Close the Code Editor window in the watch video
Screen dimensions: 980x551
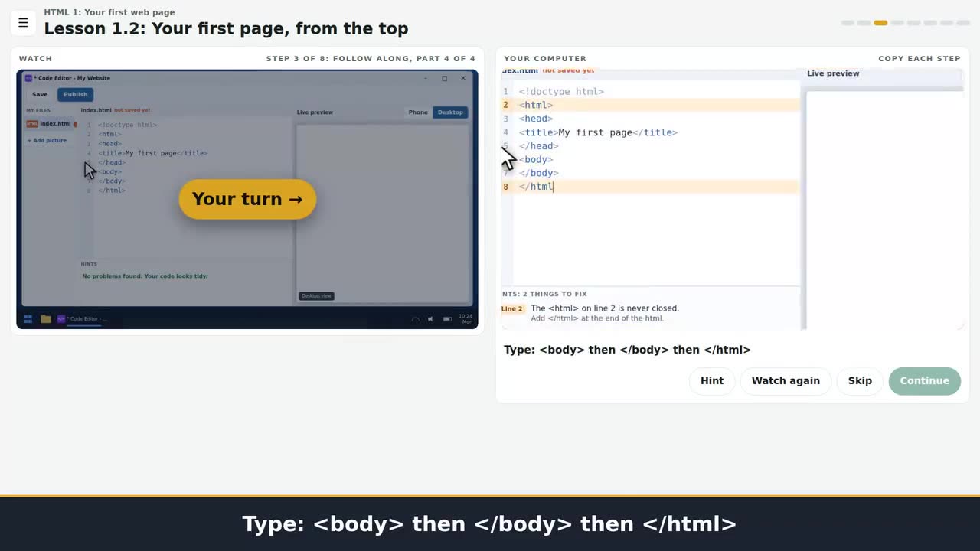coord(463,78)
